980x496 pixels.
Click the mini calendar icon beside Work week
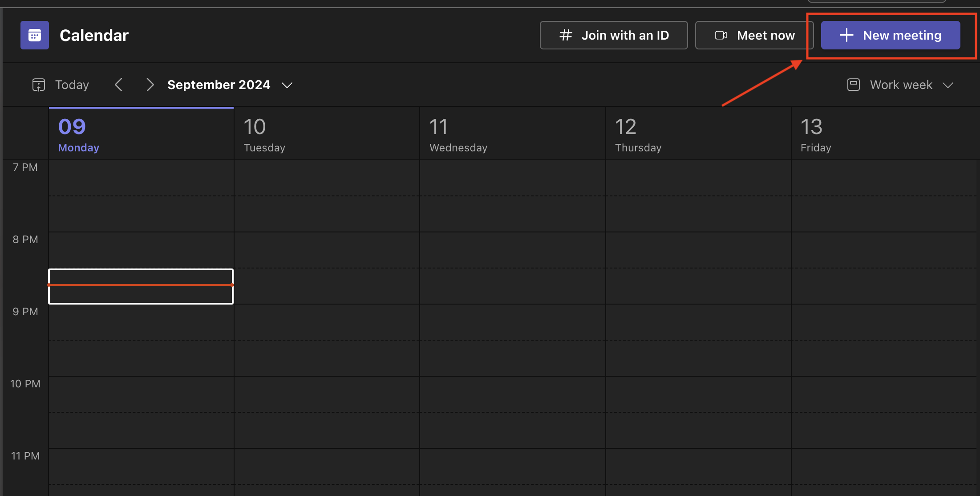pyautogui.click(x=854, y=85)
